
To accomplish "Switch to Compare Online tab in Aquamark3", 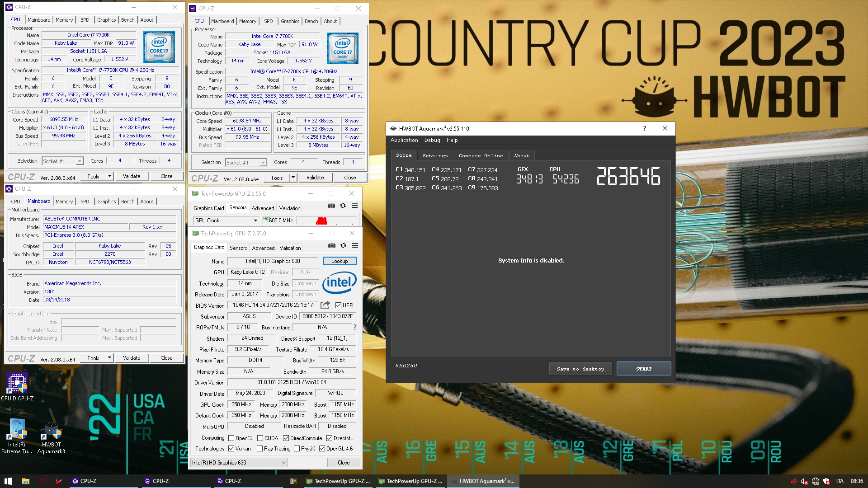I will (x=481, y=155).
